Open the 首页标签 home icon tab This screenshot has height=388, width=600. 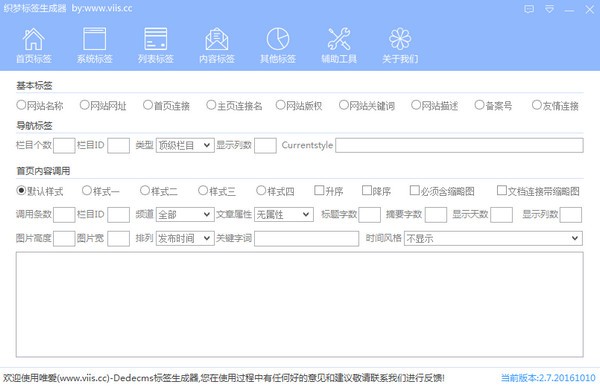click(34, 45)
